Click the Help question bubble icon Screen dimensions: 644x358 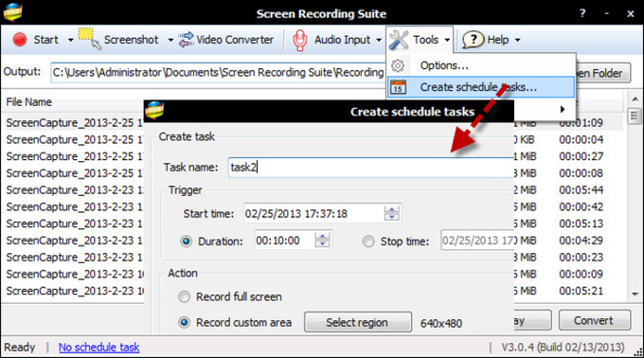coord(474,40)
